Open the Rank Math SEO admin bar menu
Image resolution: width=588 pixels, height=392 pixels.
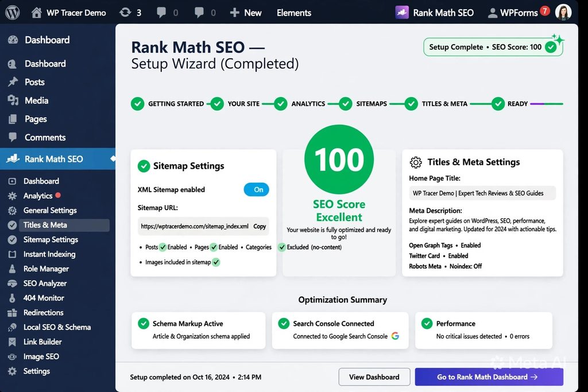click(x=434, y=13)
